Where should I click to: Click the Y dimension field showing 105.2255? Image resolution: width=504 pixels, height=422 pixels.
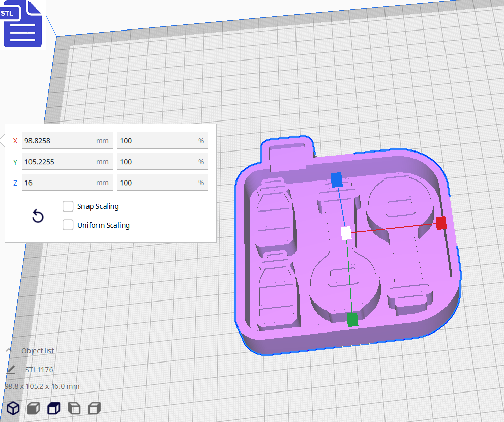[67, 161]
